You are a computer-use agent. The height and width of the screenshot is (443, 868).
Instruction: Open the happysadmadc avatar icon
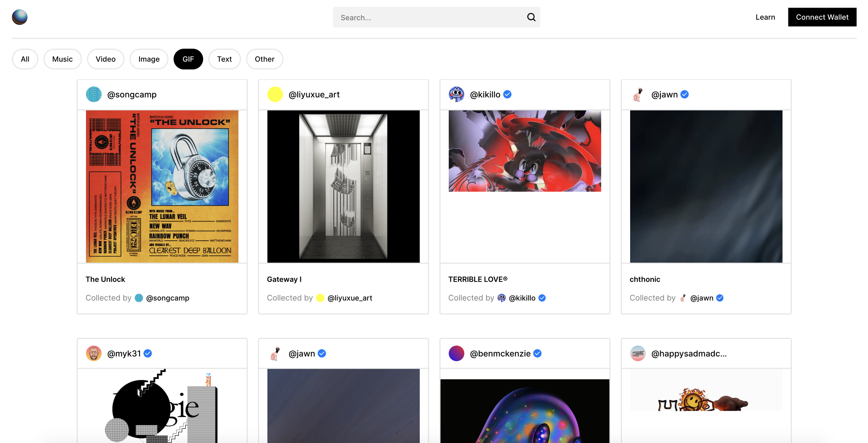click(638, 353)
